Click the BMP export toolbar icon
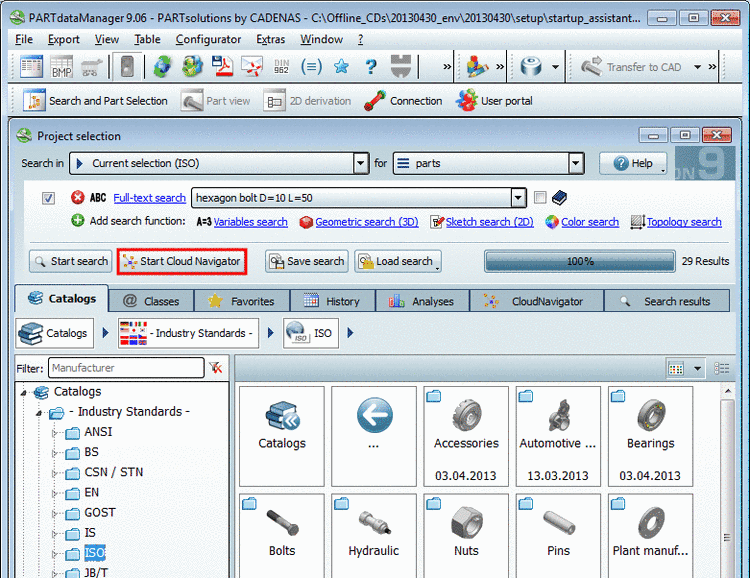The height and width of the screenshot is (578, 750). [62, 67]
